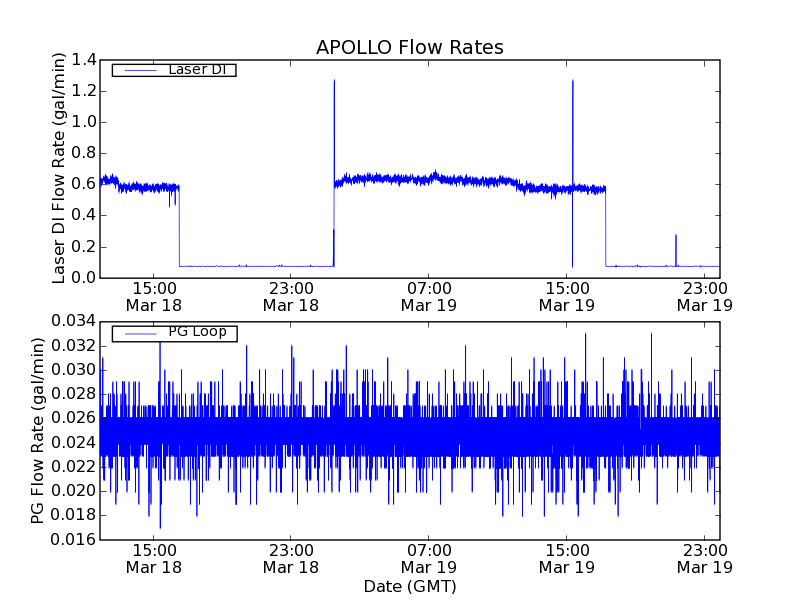
Task: Click the 1.2 tick label on top plot
Action: (x=84, y=91)
